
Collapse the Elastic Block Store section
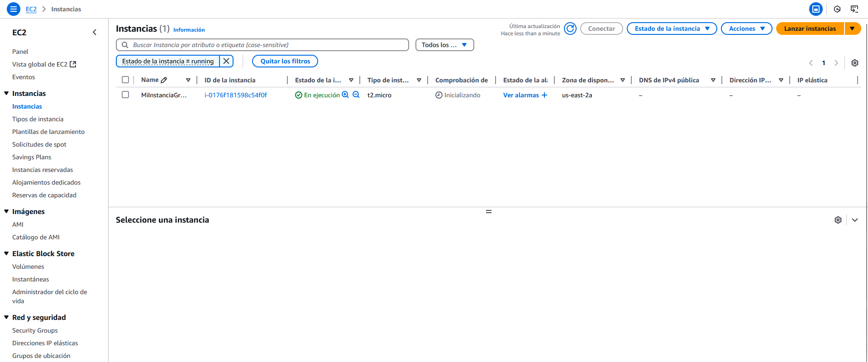point(6,253)
